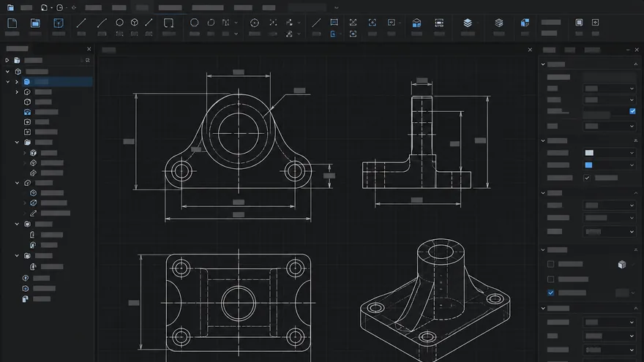The height and width of the screenshot is (362, 644).
Task: Switch to the third tab of the properties panel
Action: point(592,50)
